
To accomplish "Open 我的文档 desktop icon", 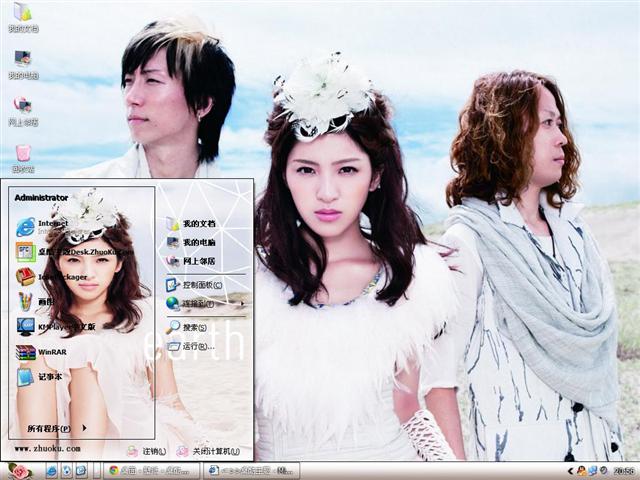I will click(x=23, y=17).
